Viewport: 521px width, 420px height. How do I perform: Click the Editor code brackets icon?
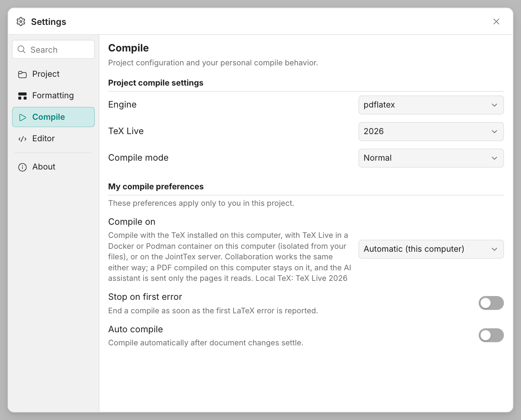(x=22, y=139)
